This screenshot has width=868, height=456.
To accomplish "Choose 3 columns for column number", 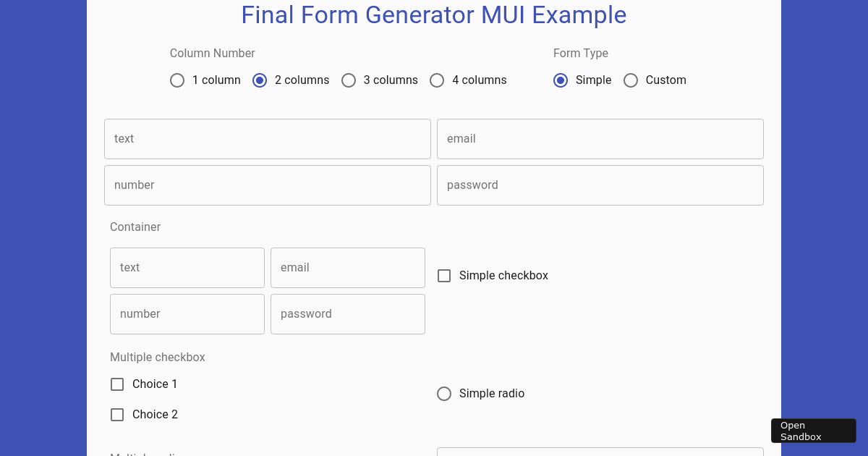I will [x=349, y=80].
